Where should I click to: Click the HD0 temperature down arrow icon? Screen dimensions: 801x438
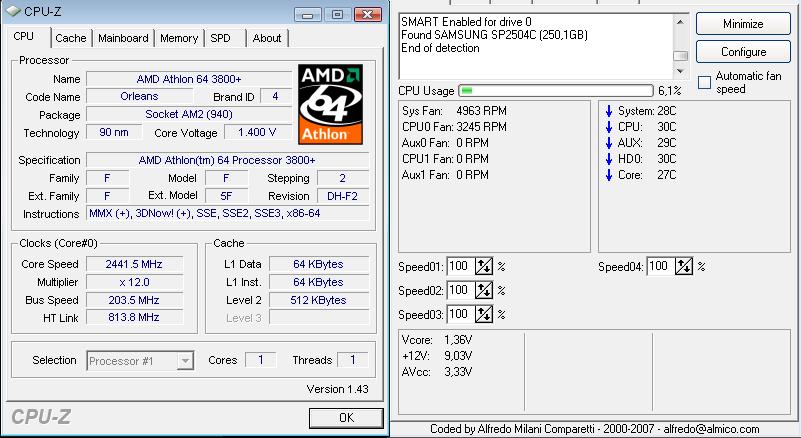click(x=608, y=159)
